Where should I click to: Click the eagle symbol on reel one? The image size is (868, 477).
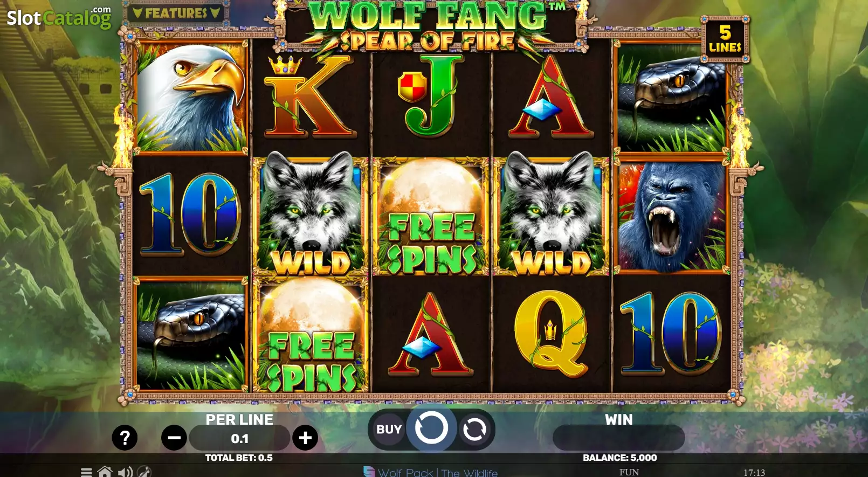click(190, 98)
